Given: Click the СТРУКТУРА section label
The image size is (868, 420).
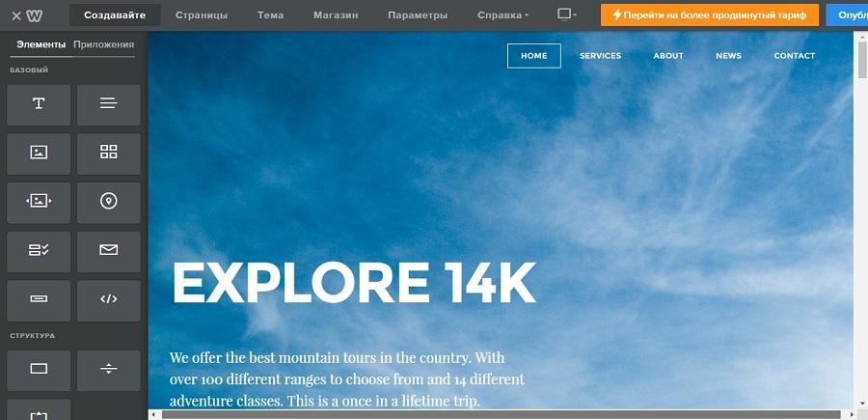Looking at the screenshot, I should (x=33, y=336).
